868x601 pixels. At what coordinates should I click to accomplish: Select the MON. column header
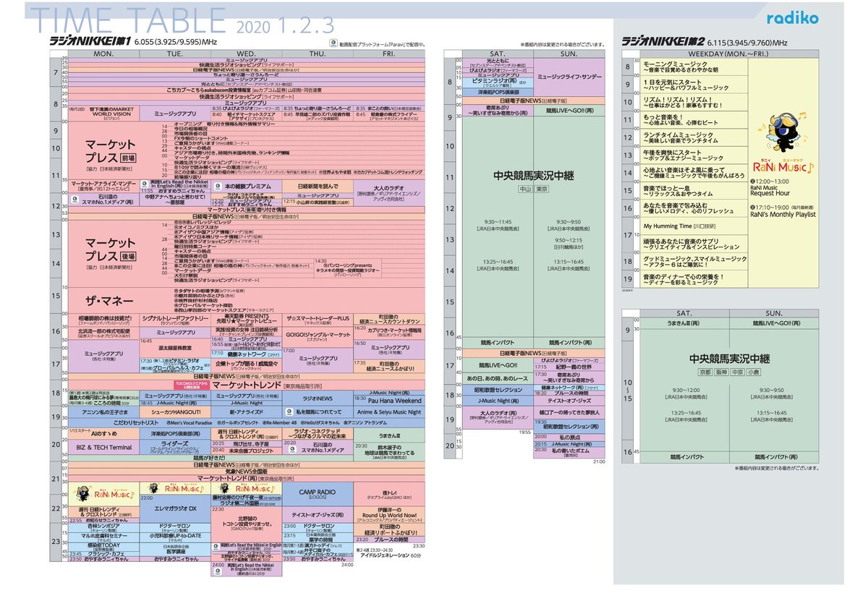pos(103,54)
